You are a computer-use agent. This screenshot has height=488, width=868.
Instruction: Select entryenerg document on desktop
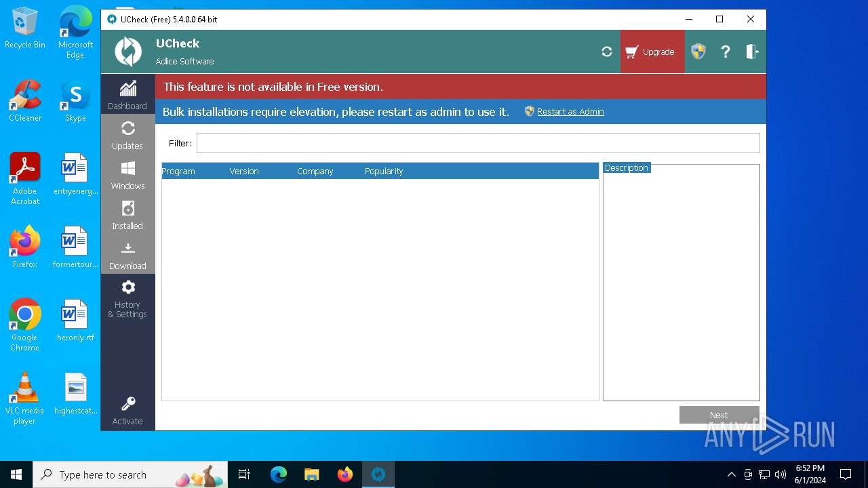75,174
